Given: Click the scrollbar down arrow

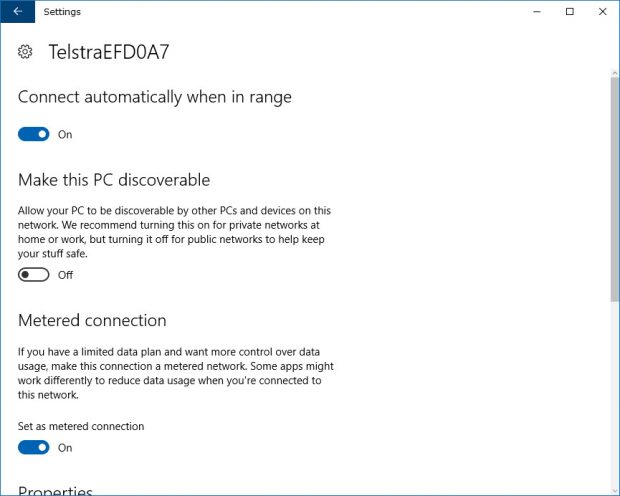Looking at the screenshot, I should click(614, 489).
